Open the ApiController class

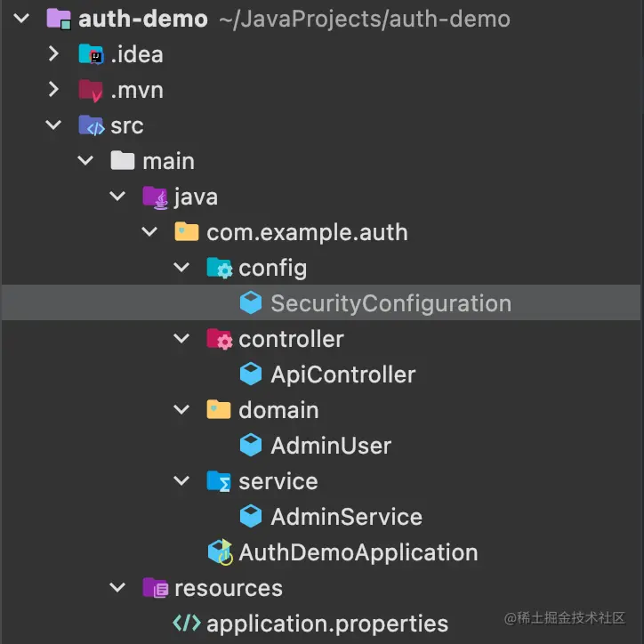pos(342,374)
